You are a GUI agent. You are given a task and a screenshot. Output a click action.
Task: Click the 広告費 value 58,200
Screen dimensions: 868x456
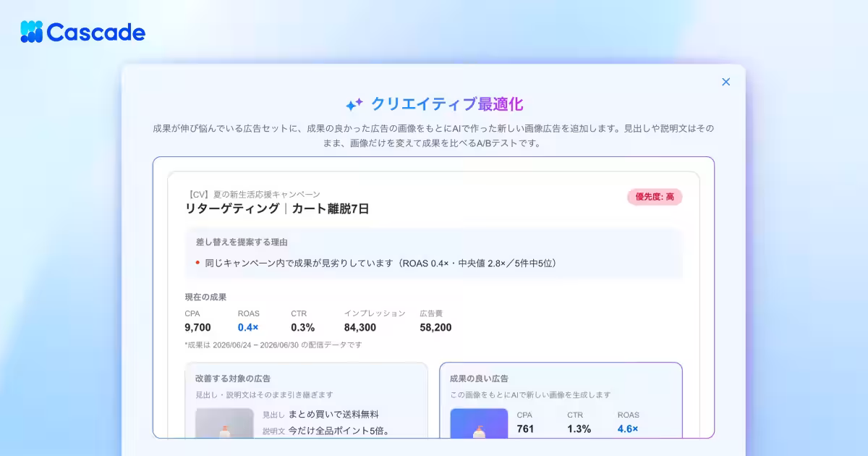pos(435,327)
